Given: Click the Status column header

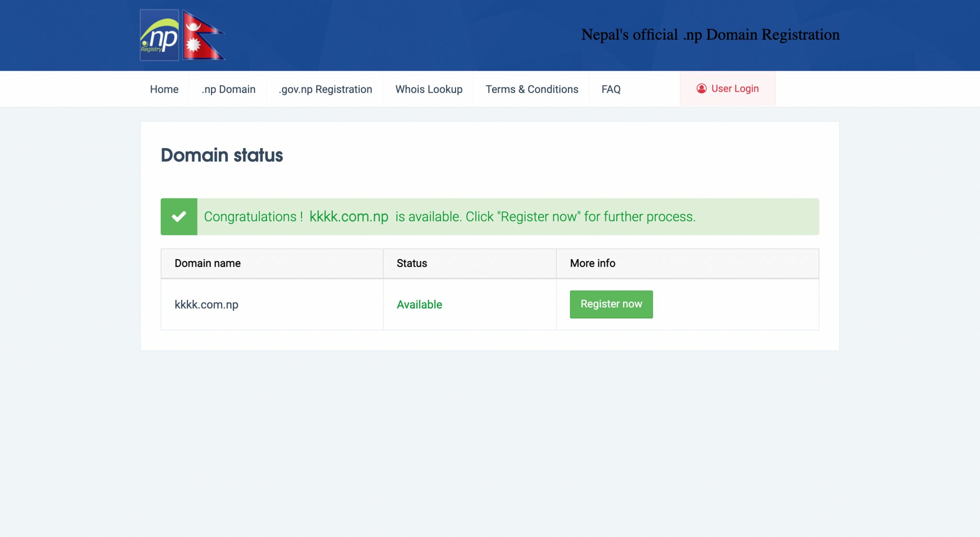Looking at the screenshot, I should coord(411,263).
